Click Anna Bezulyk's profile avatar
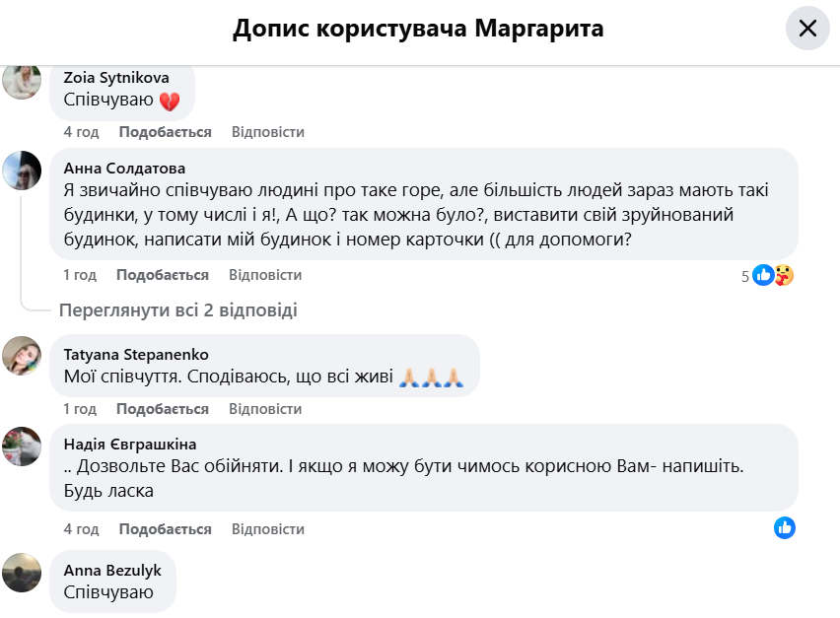This screenshot has height=618, width=840. [22, 572]
